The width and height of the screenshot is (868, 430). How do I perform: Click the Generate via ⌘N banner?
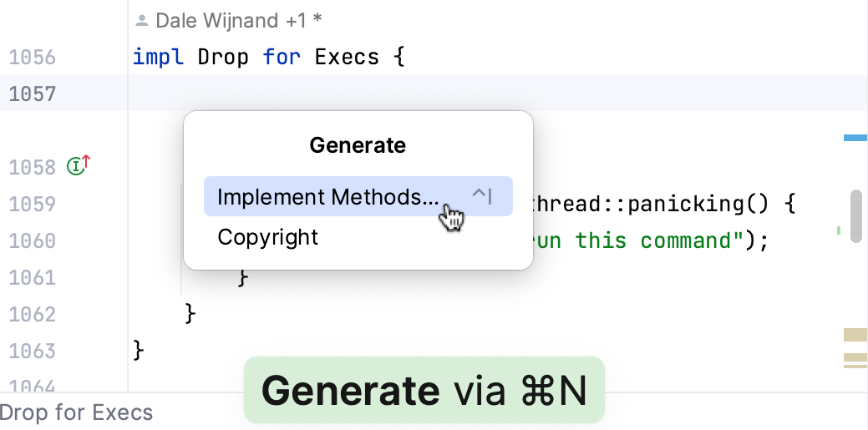pyautogui.click(x=424, y=390)
